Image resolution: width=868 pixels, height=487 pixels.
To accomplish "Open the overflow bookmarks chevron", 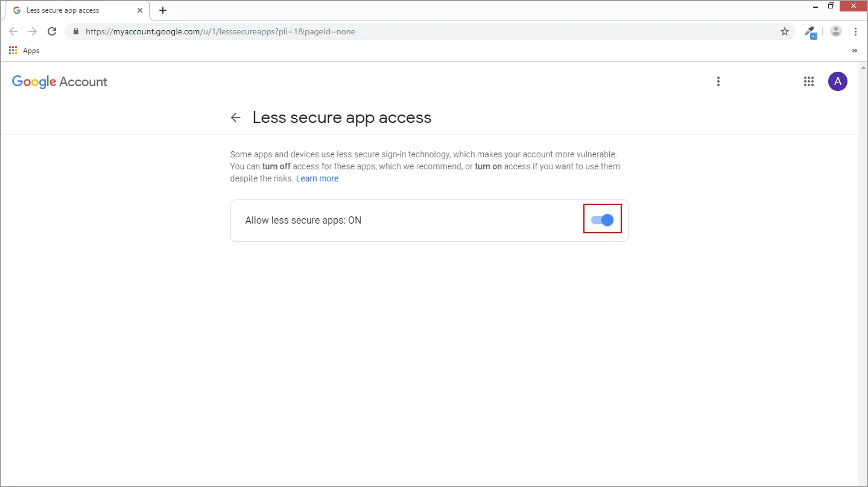I will click(x=855, y=51).
